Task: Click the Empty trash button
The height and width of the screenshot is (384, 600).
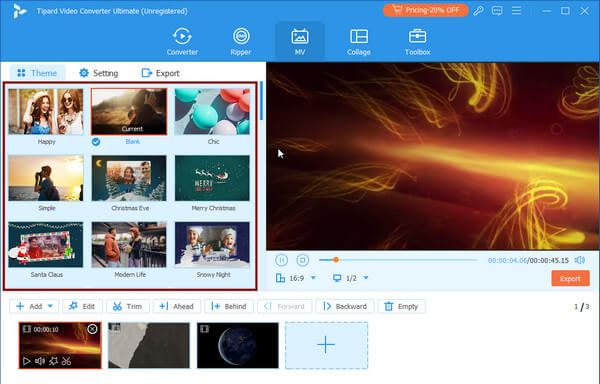Action: 401,306
